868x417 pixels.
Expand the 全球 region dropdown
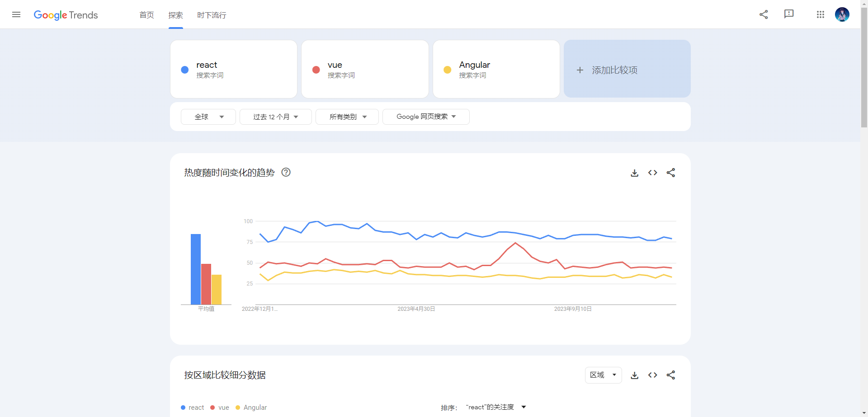pos(208,117)
